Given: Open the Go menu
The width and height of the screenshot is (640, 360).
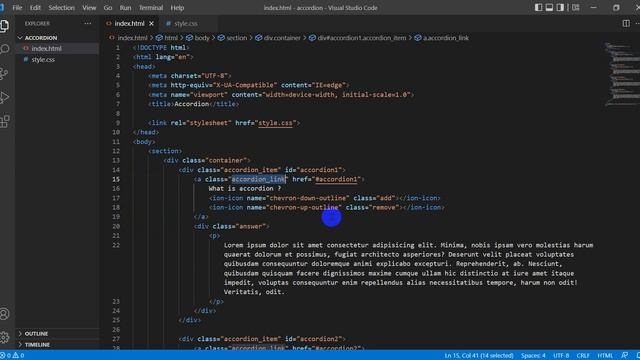Looking at the screenshot, I should pos(108,8).
